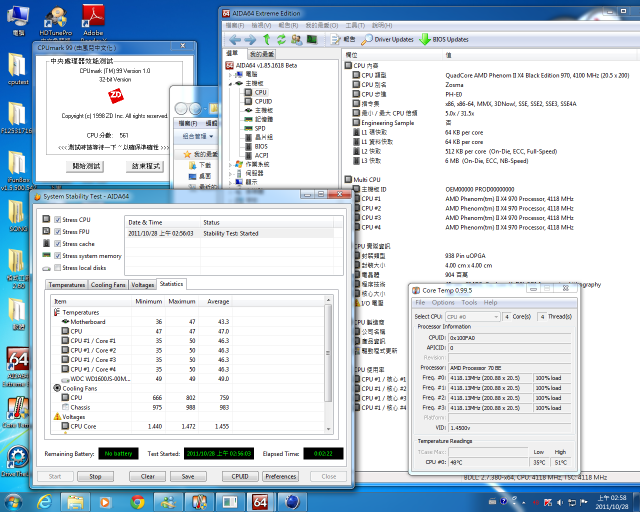Select SPD in the AIDA64 tree
The width and height of the screenshot is (640, 512).
click(260, 128)
